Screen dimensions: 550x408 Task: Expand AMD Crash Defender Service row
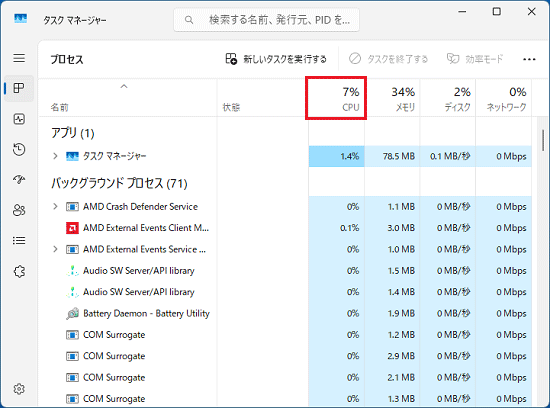click(55, 206)
